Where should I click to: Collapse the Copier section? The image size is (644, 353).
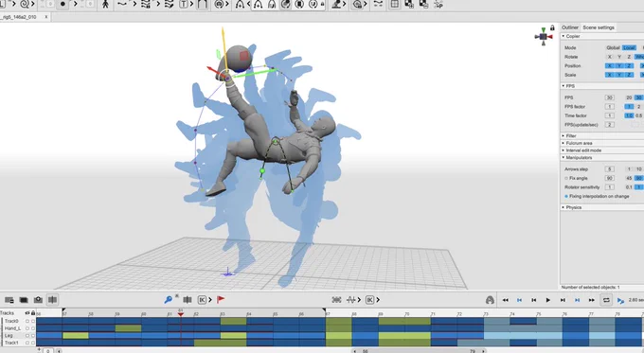563,36
